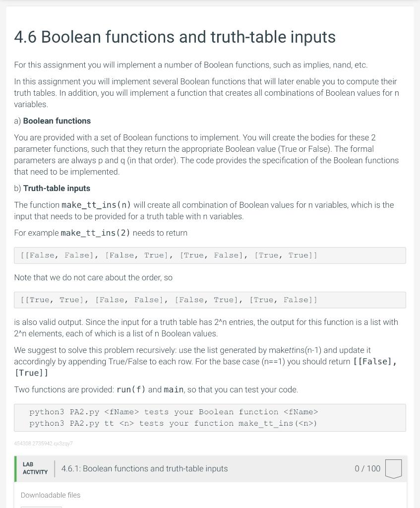
Task: Expand the Downloadable files section
Action: (50, 495)
